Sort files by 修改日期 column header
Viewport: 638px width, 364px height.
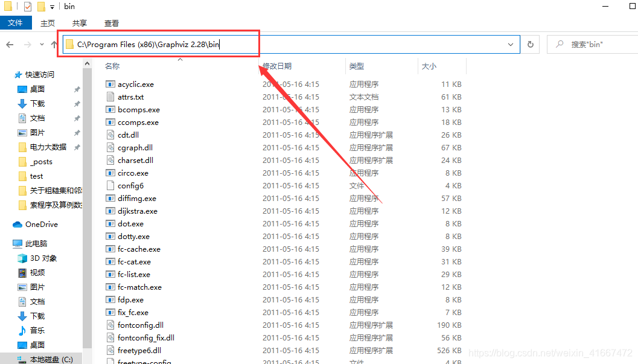click(277, 66)
